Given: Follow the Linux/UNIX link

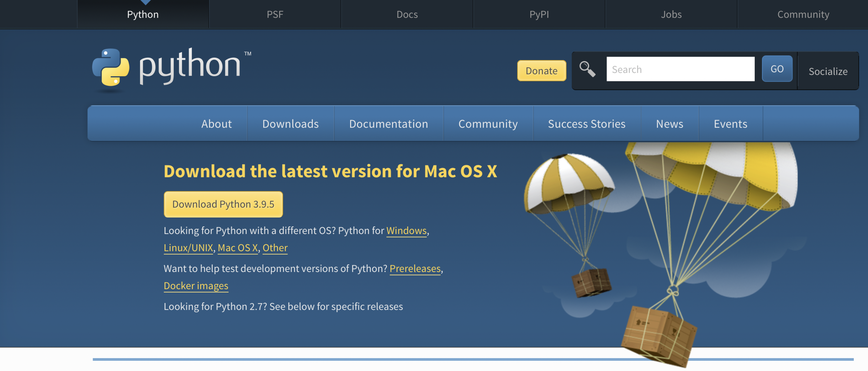Looking at the screenshot, I should point(188,248).
